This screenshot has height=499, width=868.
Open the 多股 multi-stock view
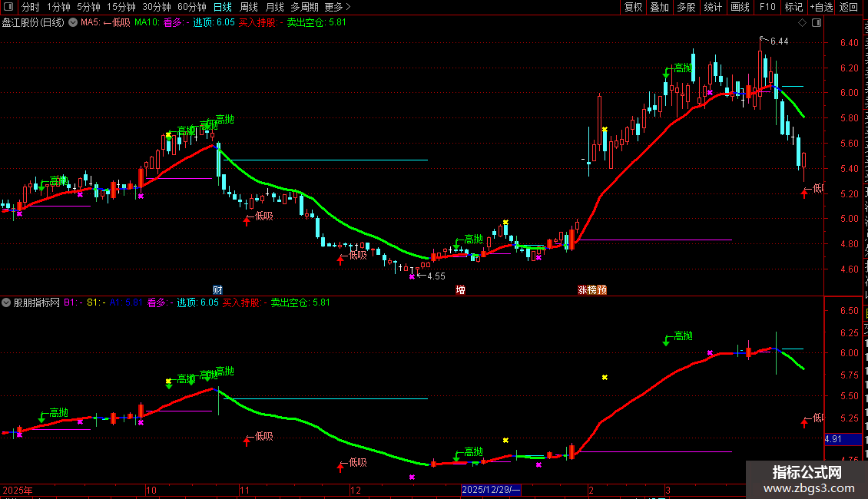tap(686, 7)
